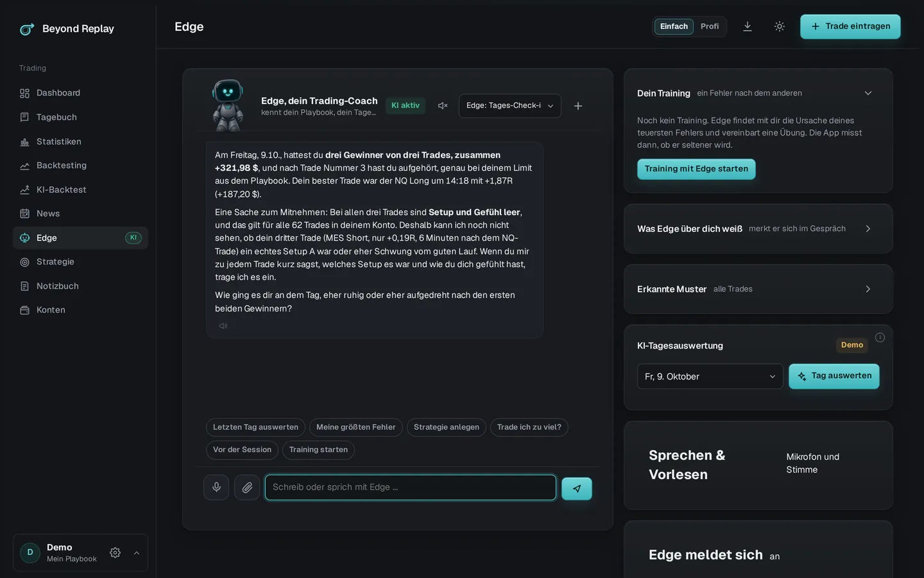The image size is (924, 578).
Task: Choose Meine größten Fehler chip
Action: [356, 428]
